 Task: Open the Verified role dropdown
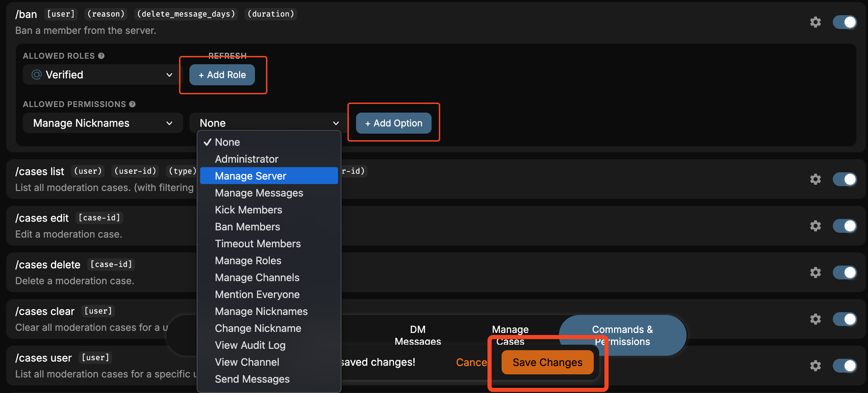click(102, 75)
